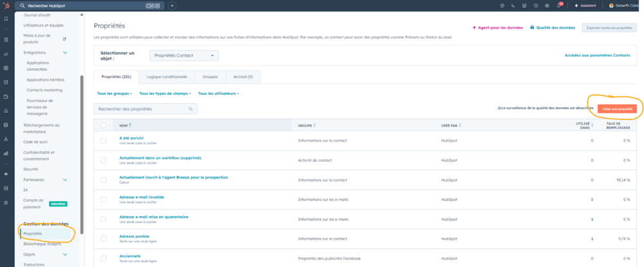Tick the select-all checkbox in table header
This screenshot has height=267, width=644.
pyautogui.click(x=104, y=126)
